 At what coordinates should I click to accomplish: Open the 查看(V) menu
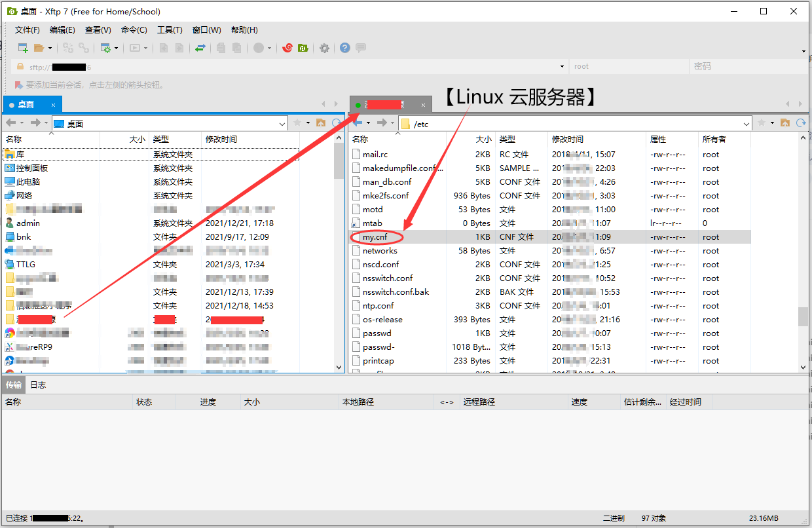tap(98, 30)
